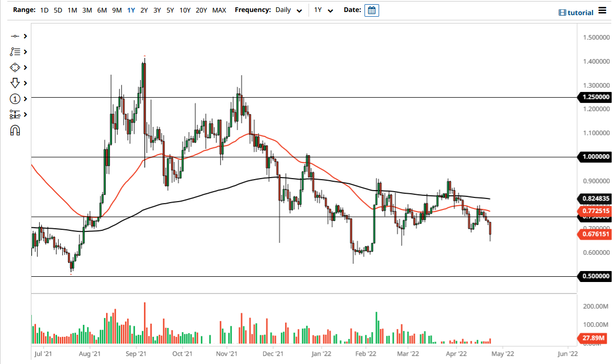Select the numbered circle annotation tool
The image size is (616, 364).
pyautogui.click(x=16, y=99)
